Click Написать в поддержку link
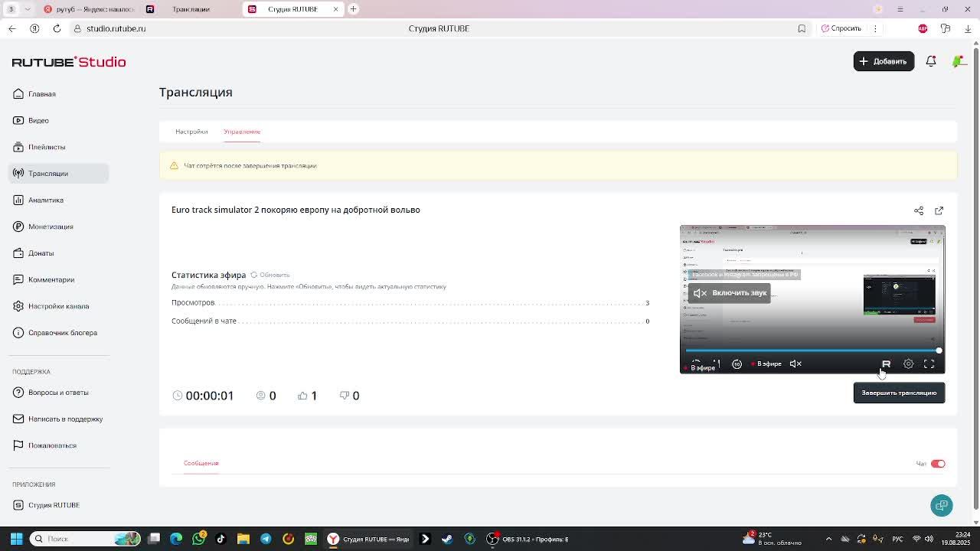Image resolution: width=980 pixels, height=551 pixels. [57, 419]
